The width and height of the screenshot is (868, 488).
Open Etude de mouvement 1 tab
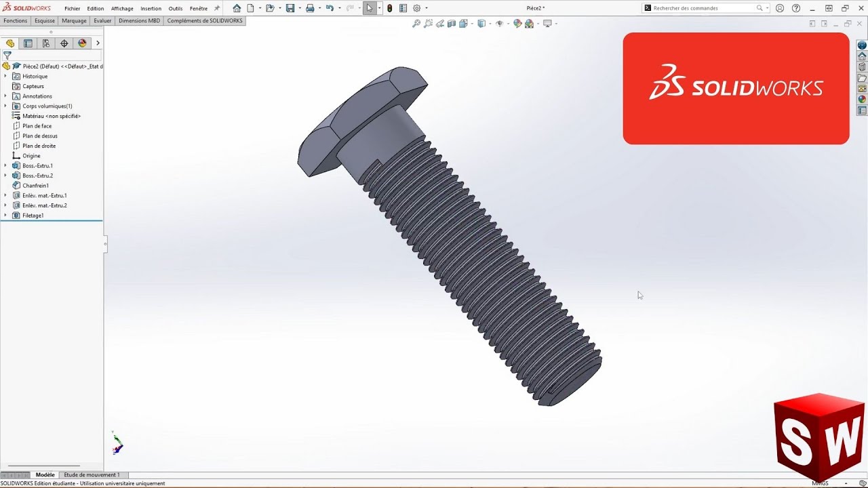(x=92, y=475)
